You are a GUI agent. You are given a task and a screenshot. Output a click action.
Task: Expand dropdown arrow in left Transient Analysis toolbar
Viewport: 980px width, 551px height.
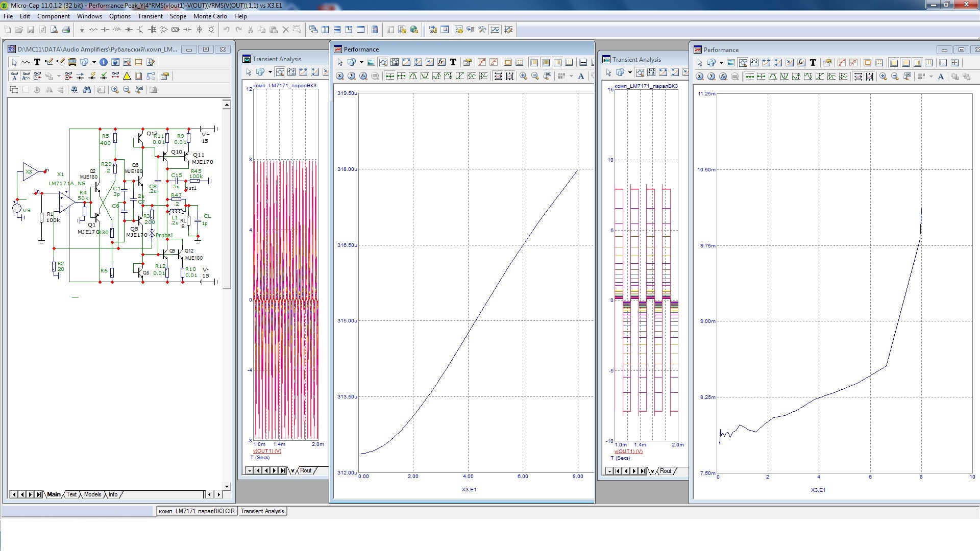tap(270, 72)
